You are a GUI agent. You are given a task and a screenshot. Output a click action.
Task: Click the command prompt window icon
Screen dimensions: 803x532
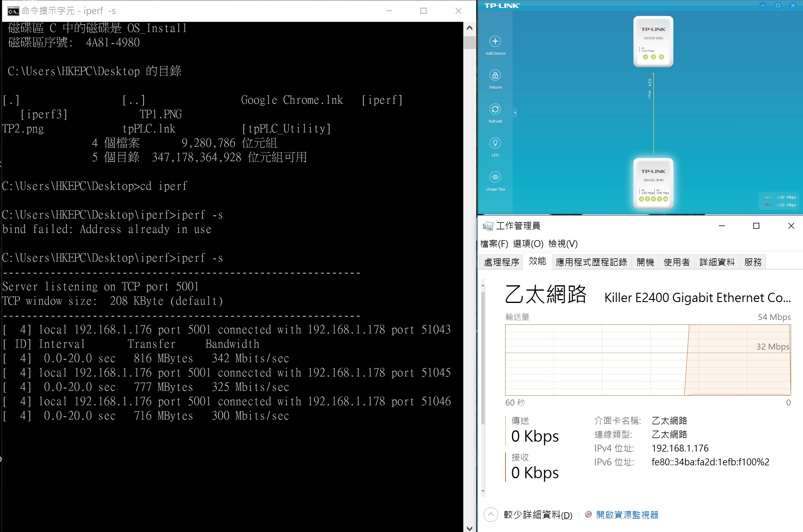coord(13,11)
